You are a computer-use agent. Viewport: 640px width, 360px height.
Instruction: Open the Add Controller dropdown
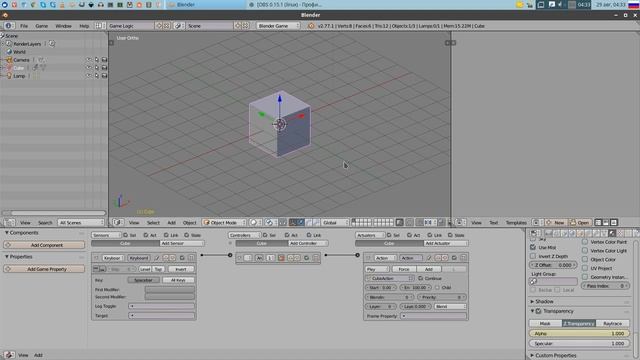[x=308, y=243]
